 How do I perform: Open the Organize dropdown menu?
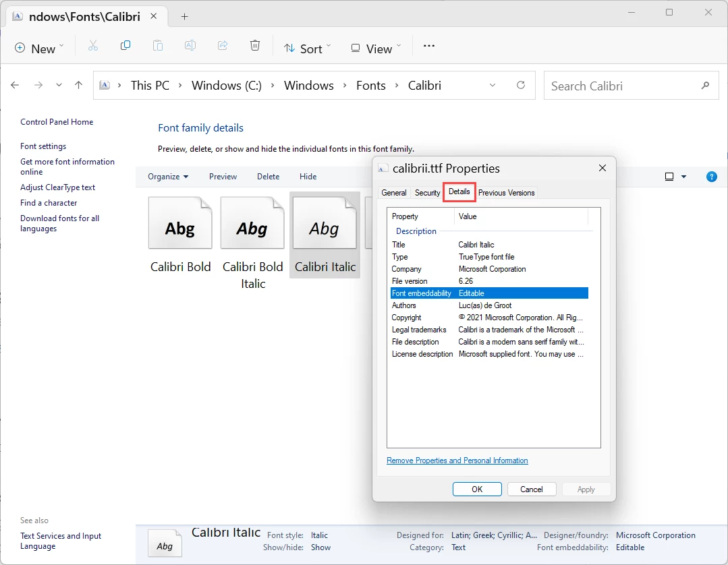(168, 176)
